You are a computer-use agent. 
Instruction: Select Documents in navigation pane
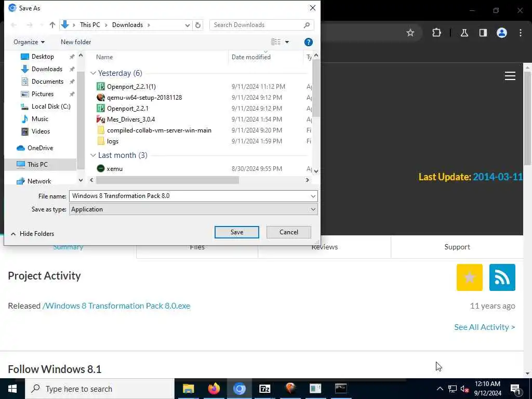(47, 82)
